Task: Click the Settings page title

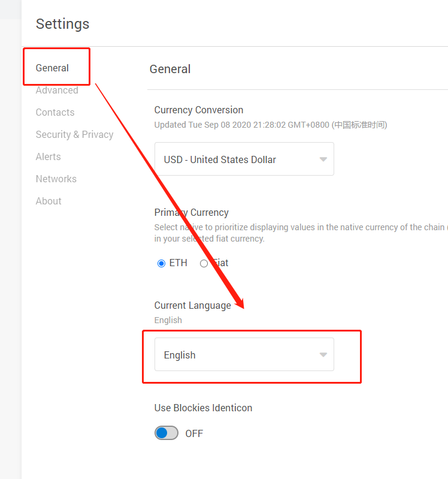Action: pyautogui.click(x=62, y=24)
